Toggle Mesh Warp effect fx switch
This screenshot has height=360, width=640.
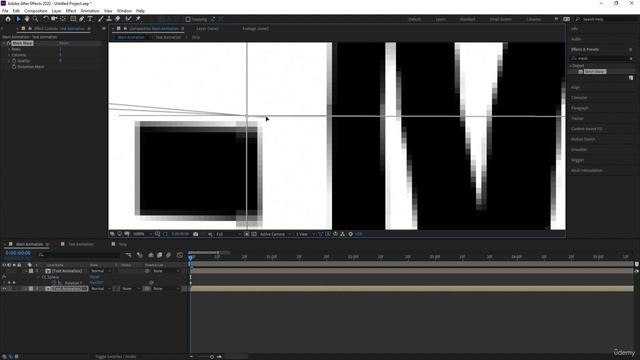(x=8, y=43)
